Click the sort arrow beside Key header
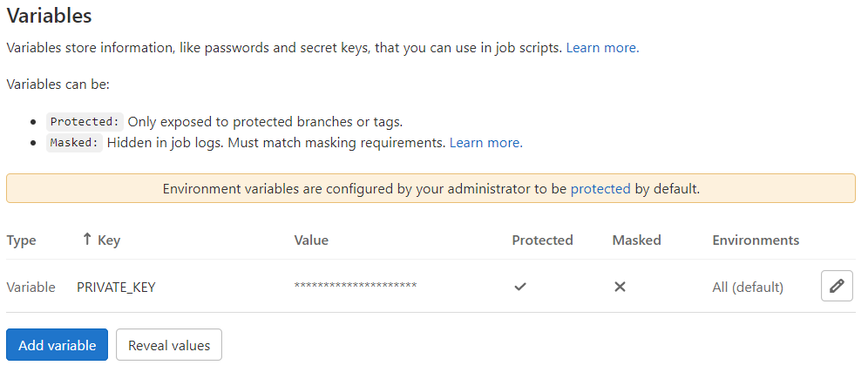 click(86, 240)
